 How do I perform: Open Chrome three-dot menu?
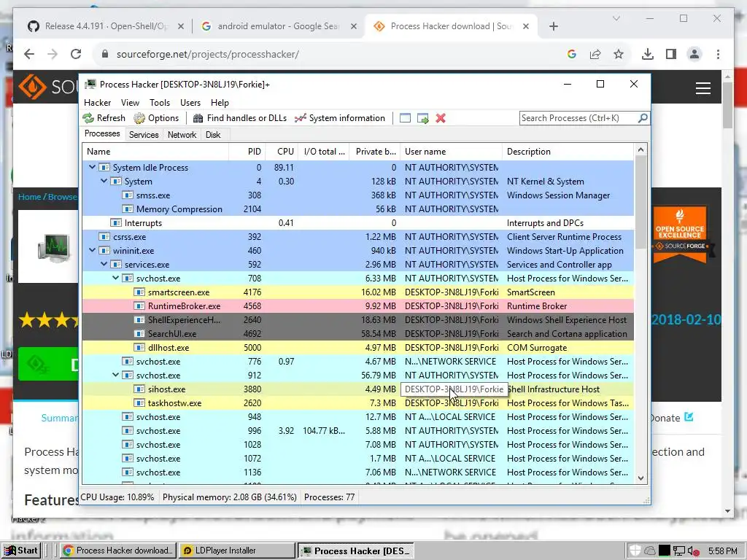coord(718,54)
